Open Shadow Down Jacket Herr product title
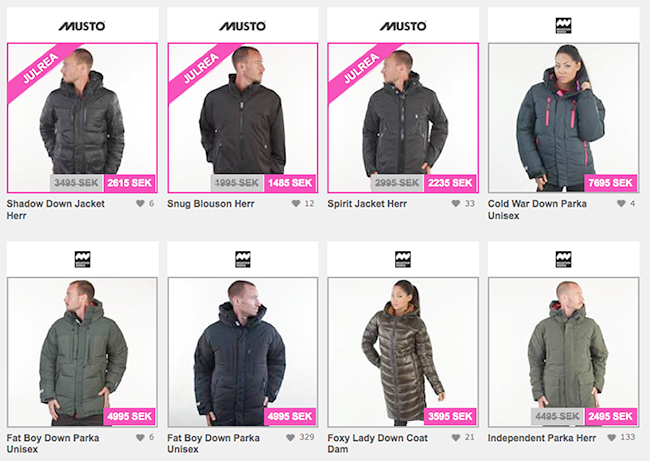This screenshot has width=650, height=461. [56, 209]
